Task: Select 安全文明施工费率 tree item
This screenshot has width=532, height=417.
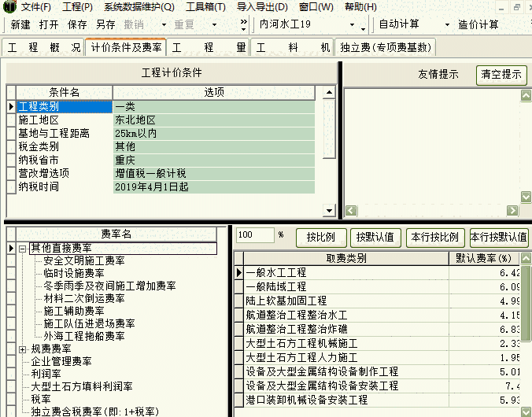Action: point(84,260)
